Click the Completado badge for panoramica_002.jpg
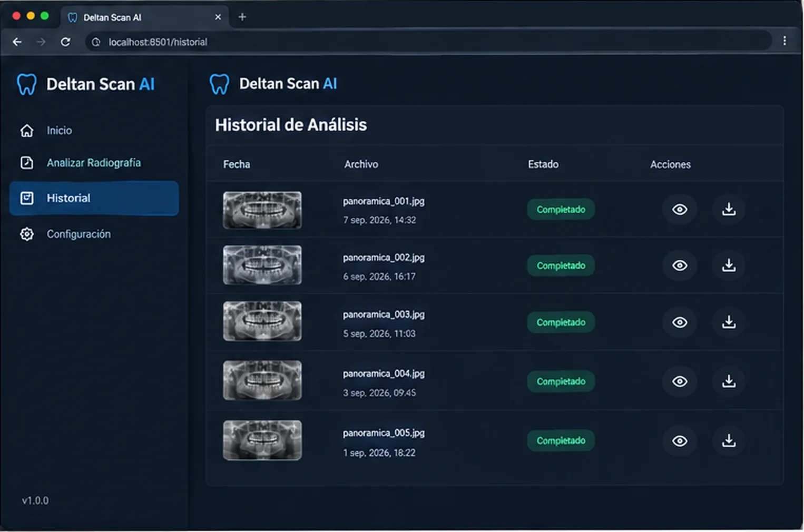This screenshot has width=804, height=532. (x=561, y=265)
